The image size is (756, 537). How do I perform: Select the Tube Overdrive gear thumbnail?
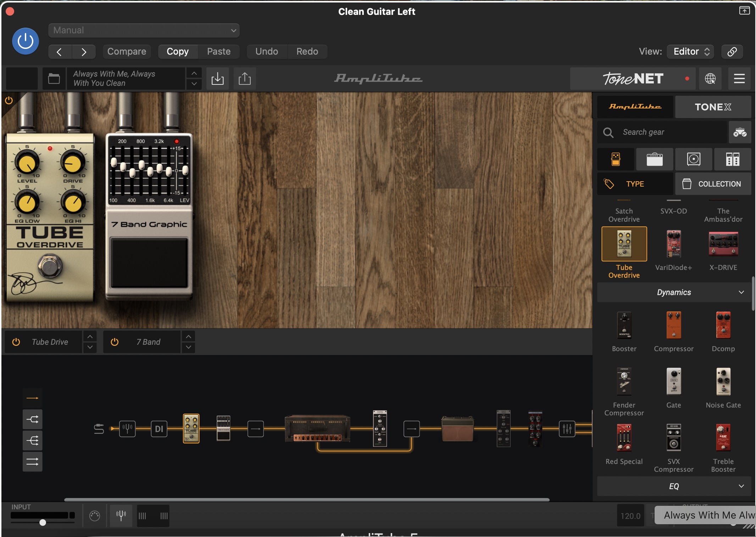click(624, 244)
